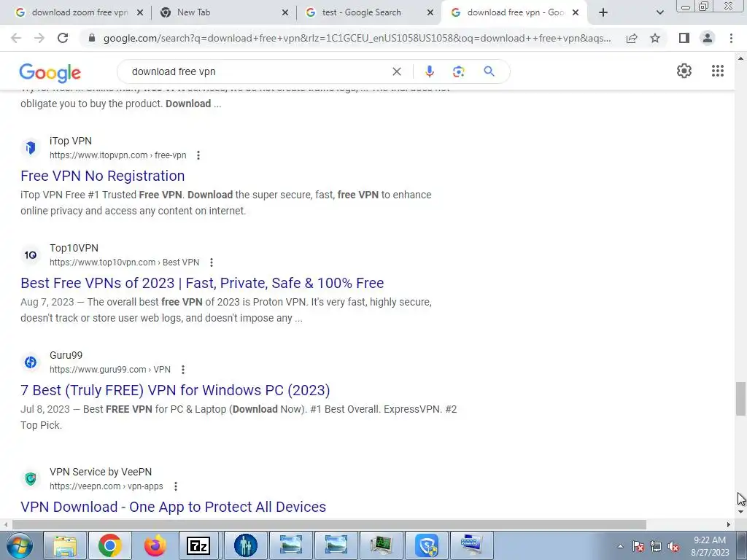Click the veepn.com URL breadcrumb
Screen dimensions: 747x560
click(x=107, y=486)
